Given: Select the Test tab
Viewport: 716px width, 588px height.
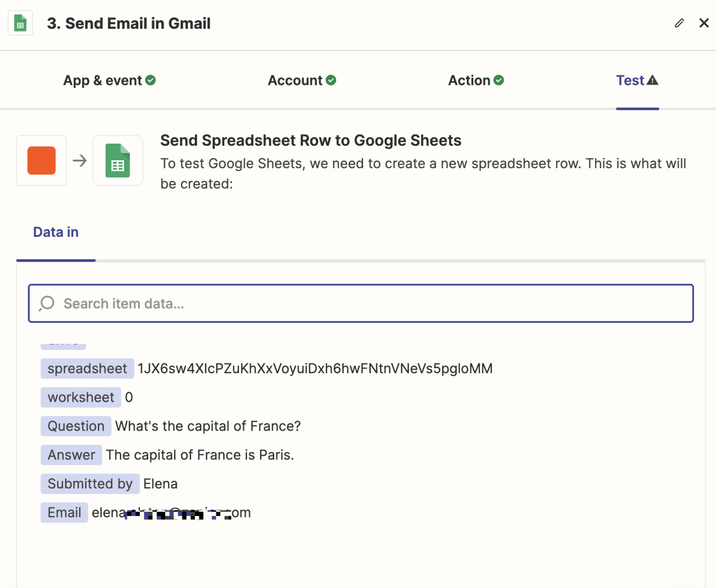Looking at the screenshot, I should tap(637, 80).
